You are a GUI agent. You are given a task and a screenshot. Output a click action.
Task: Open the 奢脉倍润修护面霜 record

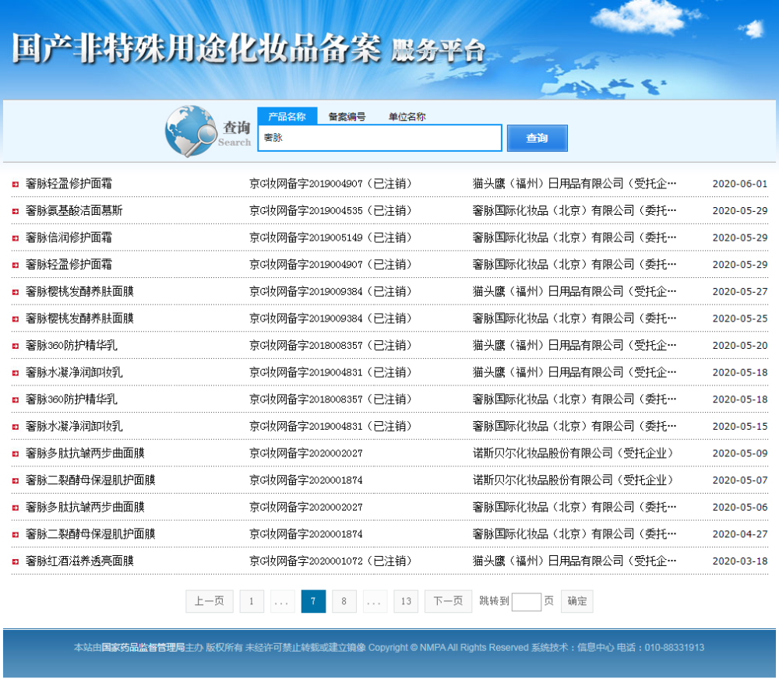(69, 237)
